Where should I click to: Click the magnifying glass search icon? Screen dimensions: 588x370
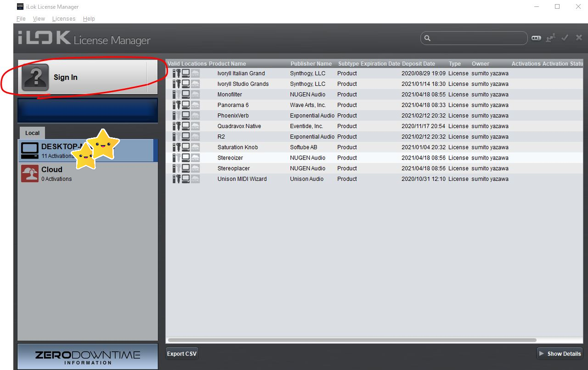coord(427,38)
